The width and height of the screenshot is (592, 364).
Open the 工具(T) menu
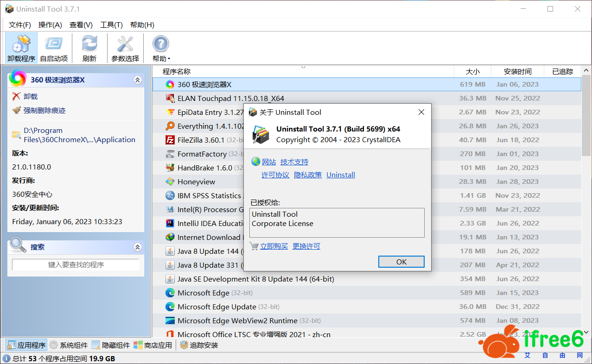111,25
